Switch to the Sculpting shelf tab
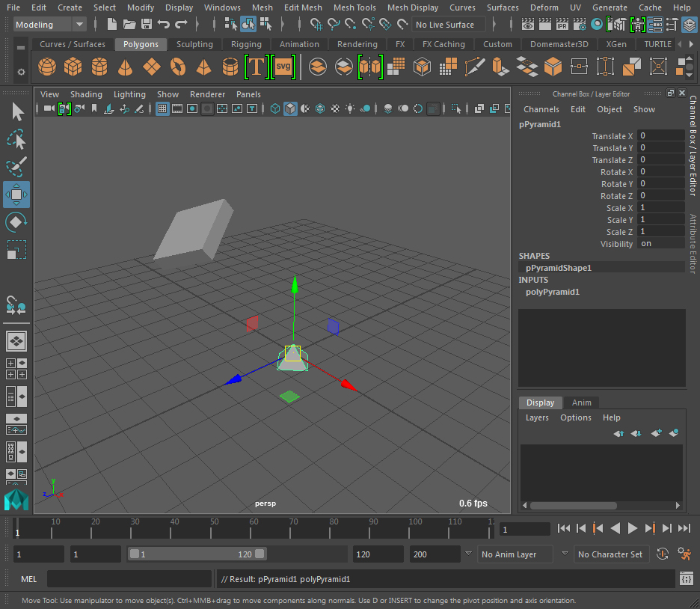The width and height of the screenshot is (700, 609). (x=194, y=44)
